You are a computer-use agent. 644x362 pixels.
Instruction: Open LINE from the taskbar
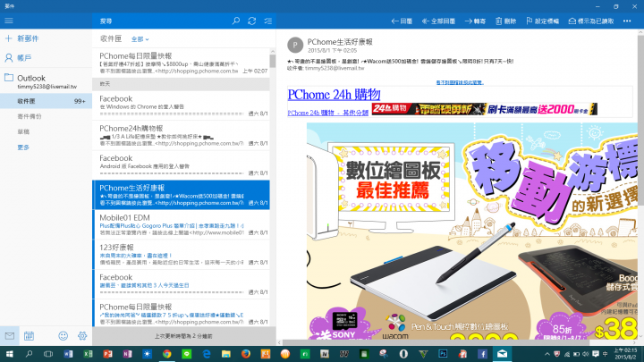186,354
